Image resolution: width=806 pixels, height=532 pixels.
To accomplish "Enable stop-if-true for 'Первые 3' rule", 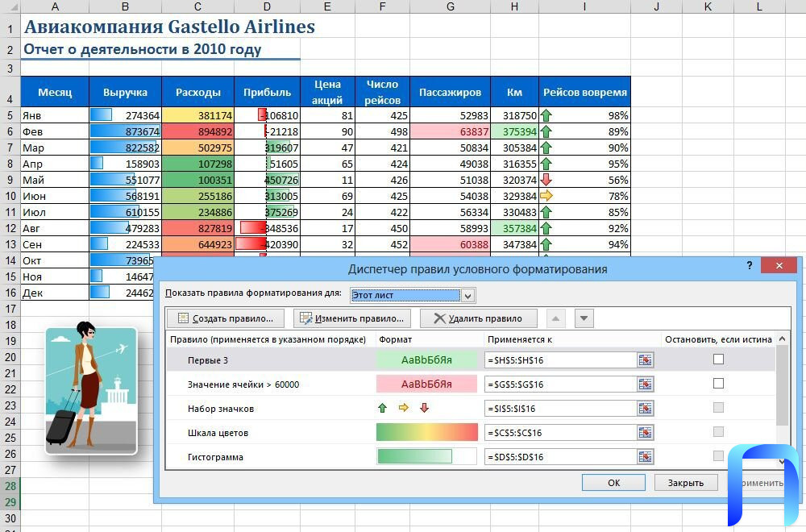I will click(x=718, y=360).
